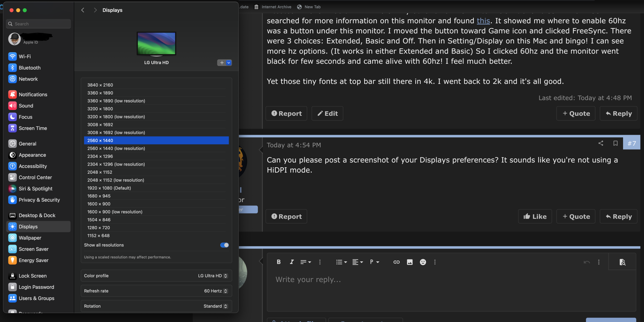Insert image in reply editor
Screen dimensions: 644x322
coord(410,262)
